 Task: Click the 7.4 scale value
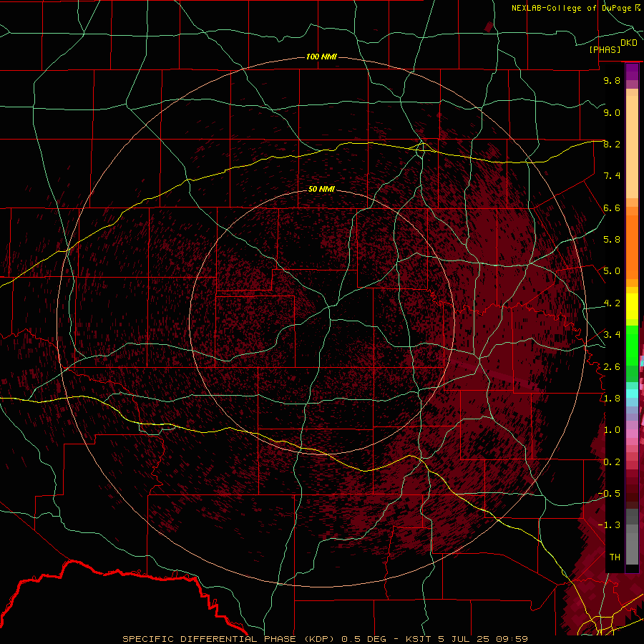click(x=612, y=176)
